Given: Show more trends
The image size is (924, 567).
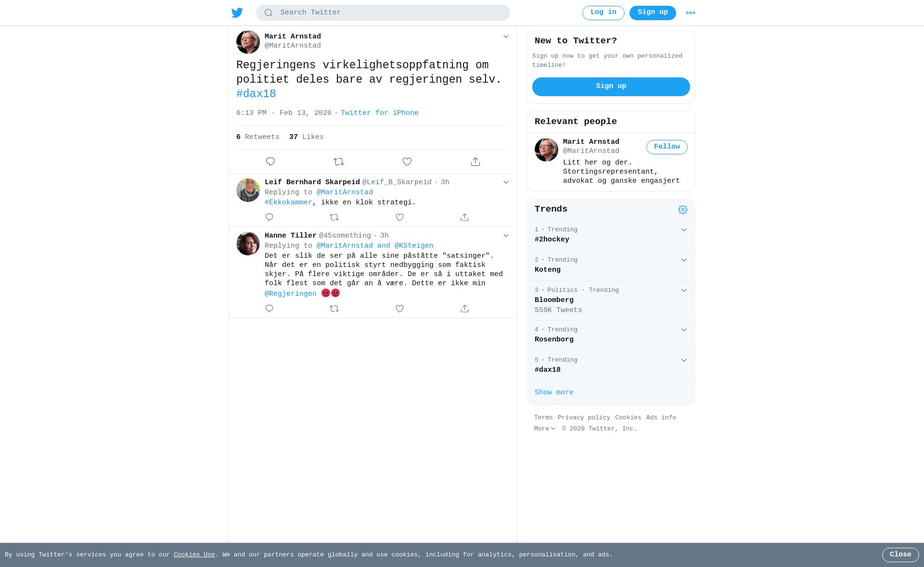Looking at the screenshot, I should (554, 392).
